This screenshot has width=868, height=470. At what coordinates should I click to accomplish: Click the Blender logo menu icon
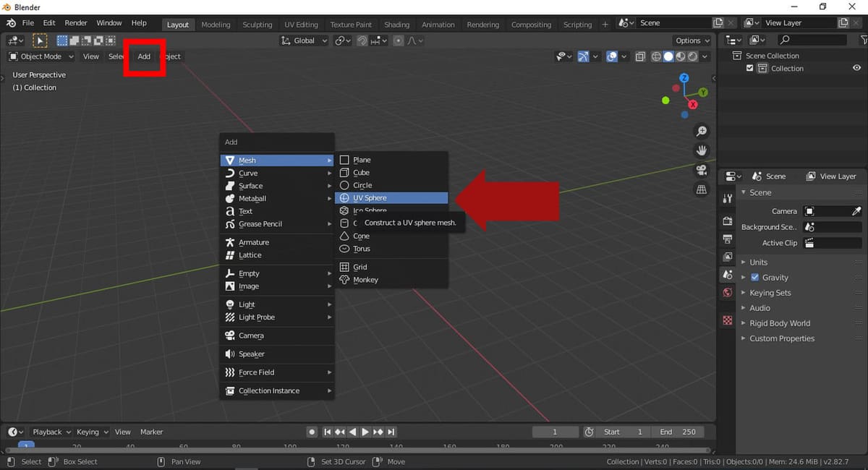[x=11, y=23]
